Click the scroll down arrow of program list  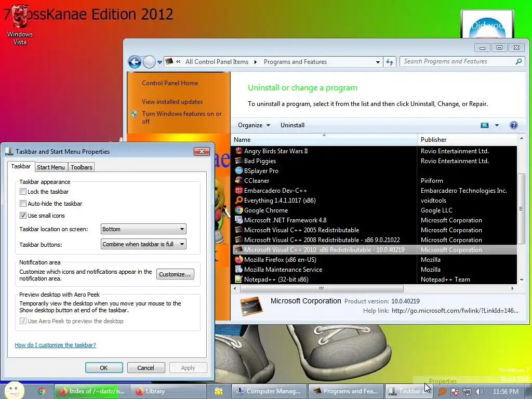(x=522, y=280)
